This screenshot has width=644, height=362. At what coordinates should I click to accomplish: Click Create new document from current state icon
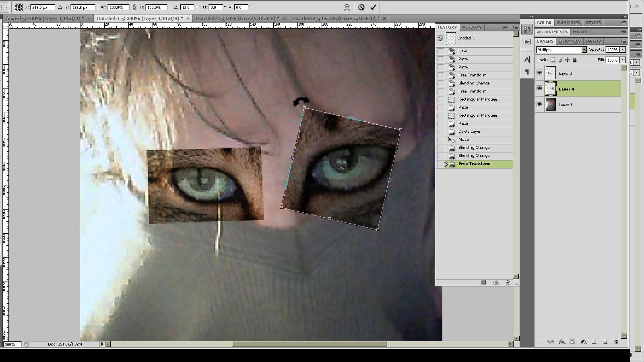tap(484, 283)
